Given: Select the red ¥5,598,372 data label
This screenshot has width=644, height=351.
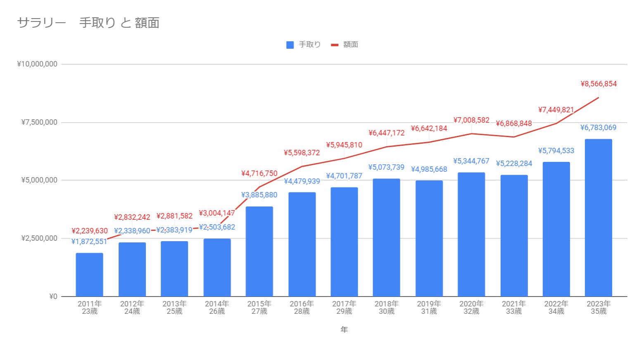Looking at the screenshot, I should pos(302,153).
